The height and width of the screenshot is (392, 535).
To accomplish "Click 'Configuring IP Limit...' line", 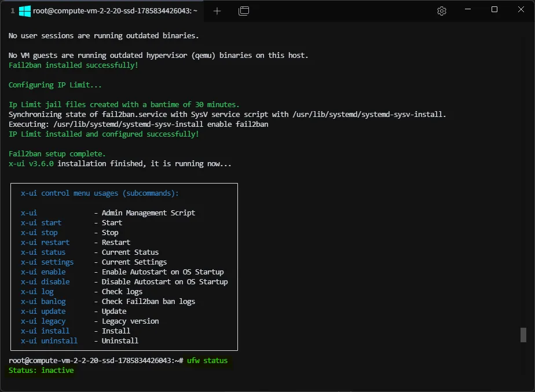I will tap(55, 85).
